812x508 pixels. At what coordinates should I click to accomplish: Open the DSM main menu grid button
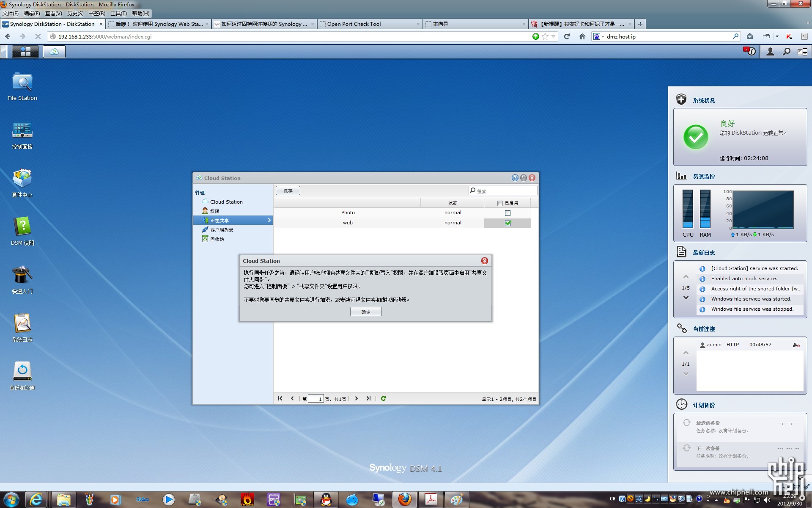click(25, 52)
